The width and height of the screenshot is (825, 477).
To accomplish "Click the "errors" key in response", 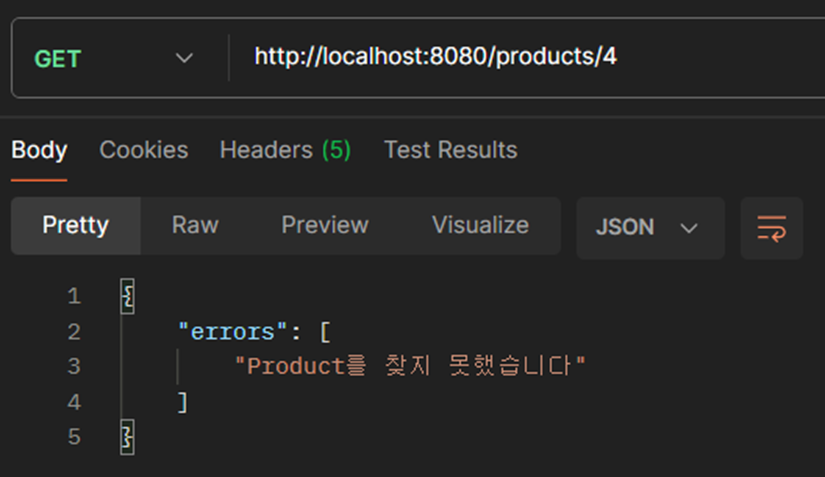I will (233, 332).
